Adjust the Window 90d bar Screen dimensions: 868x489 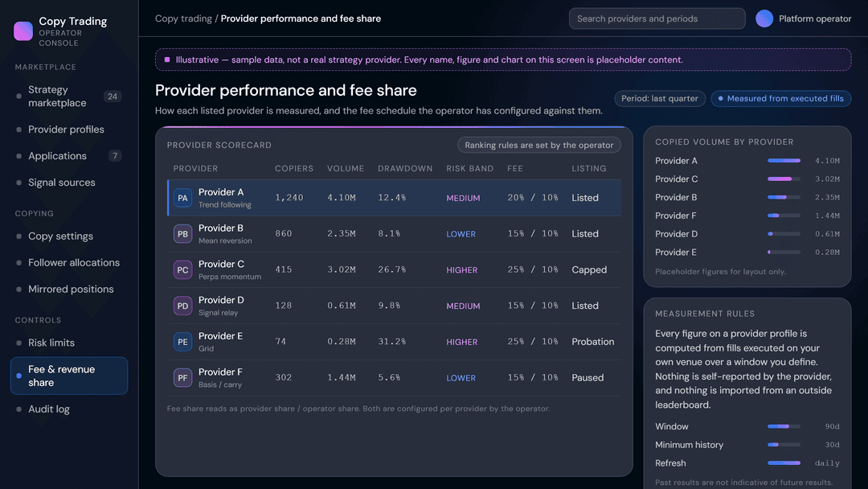(x=784, y=426)
